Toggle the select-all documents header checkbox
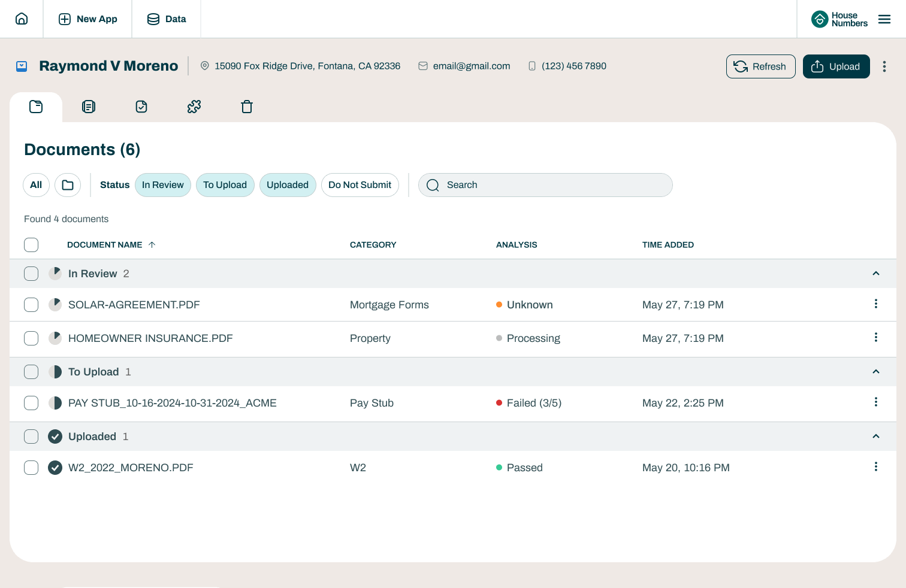 point(31,245)
